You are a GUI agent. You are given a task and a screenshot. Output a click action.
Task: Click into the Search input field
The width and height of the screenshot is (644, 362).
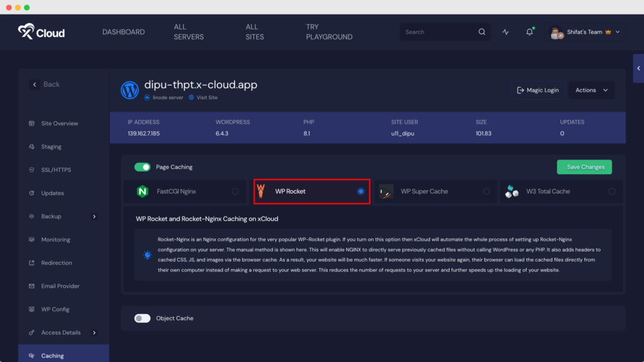[438, 32]
